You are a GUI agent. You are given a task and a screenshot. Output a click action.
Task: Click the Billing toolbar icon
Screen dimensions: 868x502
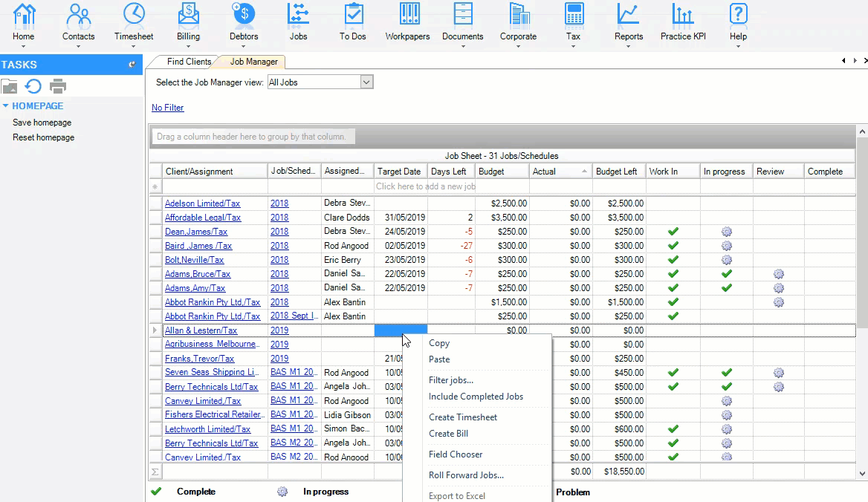coord(188,15)
